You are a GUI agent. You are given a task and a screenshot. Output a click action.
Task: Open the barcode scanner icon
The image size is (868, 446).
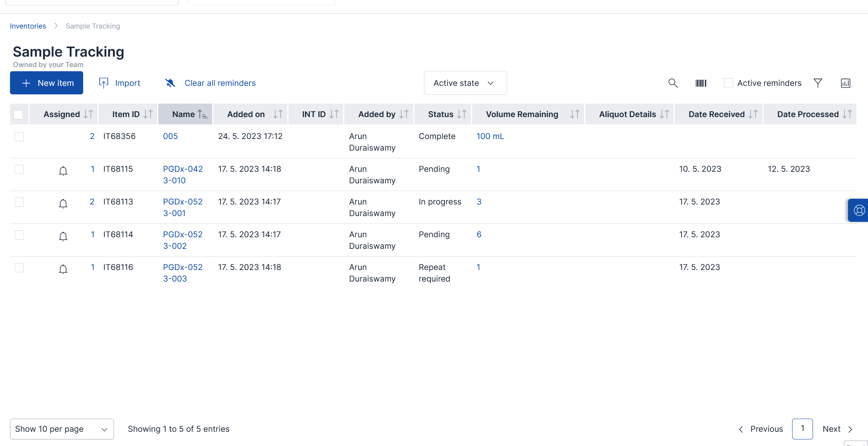pos(701,83)
